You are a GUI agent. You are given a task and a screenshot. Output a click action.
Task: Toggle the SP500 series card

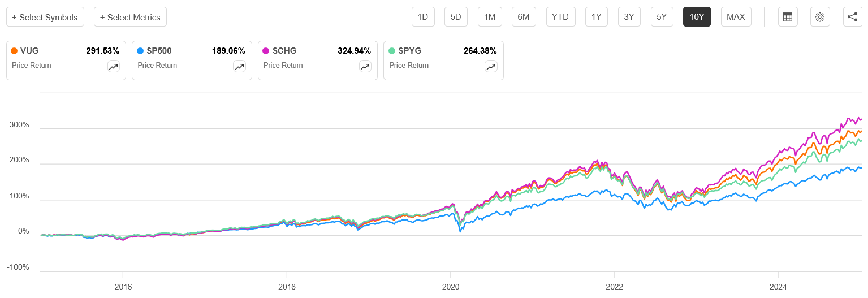coord(192,60)
